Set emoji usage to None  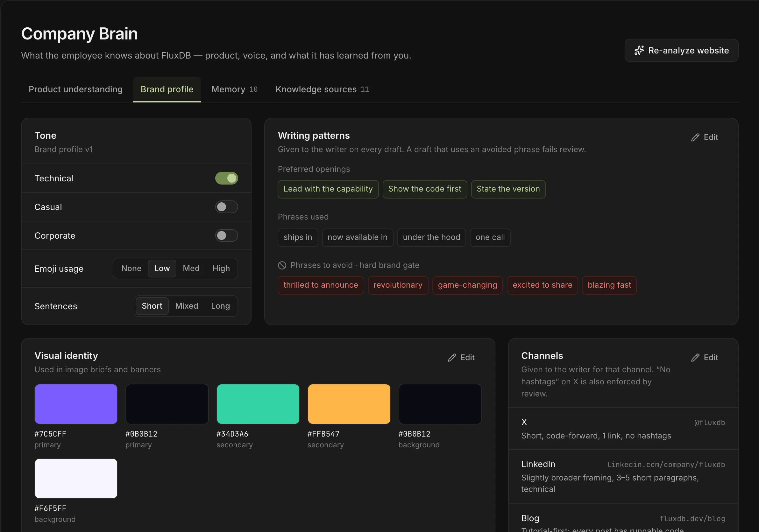[x=131, y=268]
